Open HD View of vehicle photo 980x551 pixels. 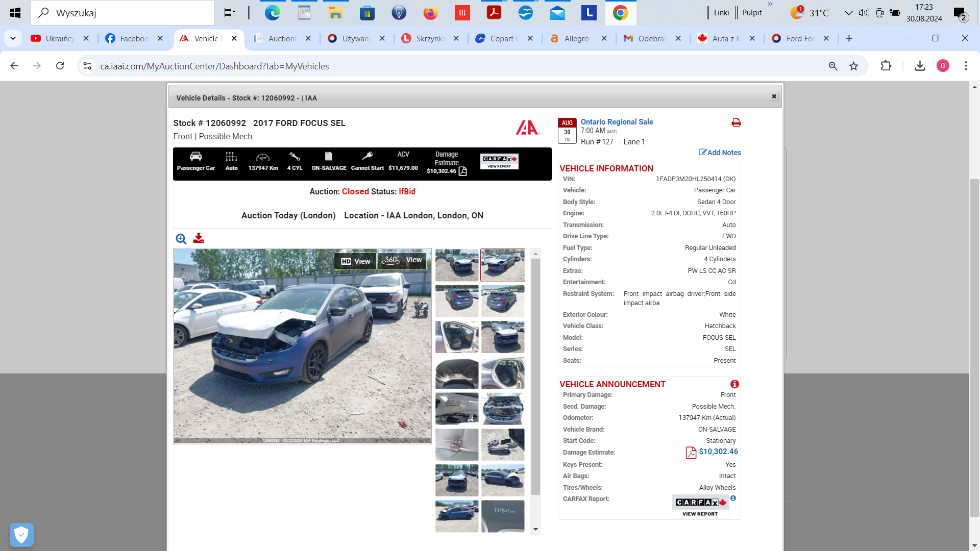(355, 261)
